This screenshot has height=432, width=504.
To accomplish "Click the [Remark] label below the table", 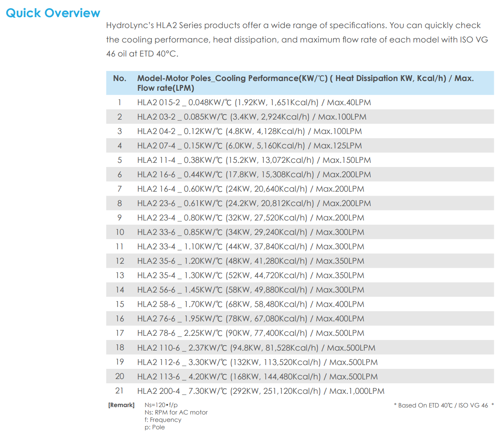I will pyautogui.click(x=121, y=405).
